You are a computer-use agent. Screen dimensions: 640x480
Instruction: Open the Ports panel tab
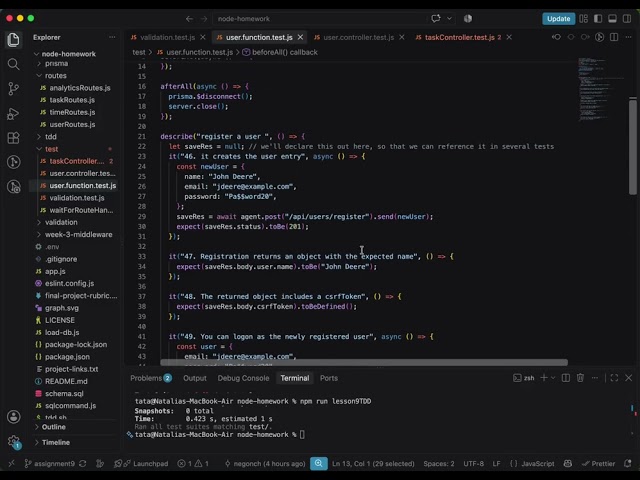coord(329,378)
